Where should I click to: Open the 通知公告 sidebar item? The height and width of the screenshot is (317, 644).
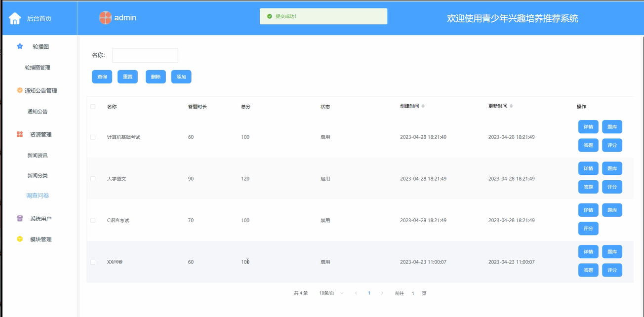click(38, 112)
